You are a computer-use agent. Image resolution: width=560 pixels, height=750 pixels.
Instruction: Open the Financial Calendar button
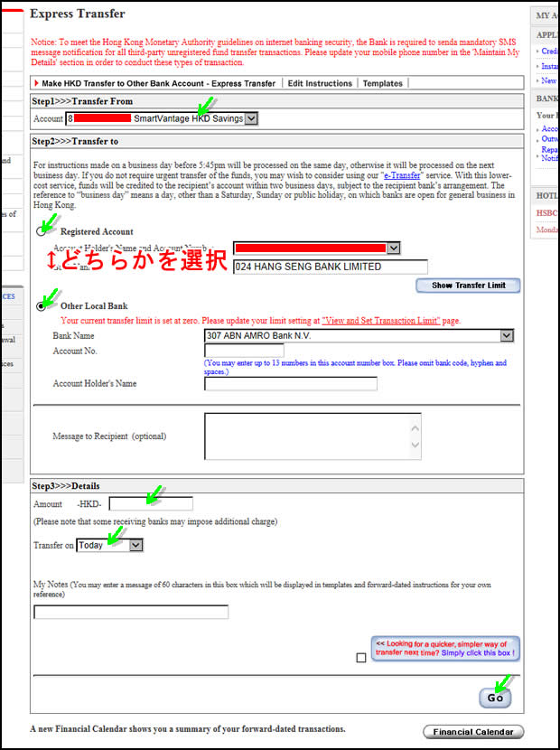coord(473,732)
